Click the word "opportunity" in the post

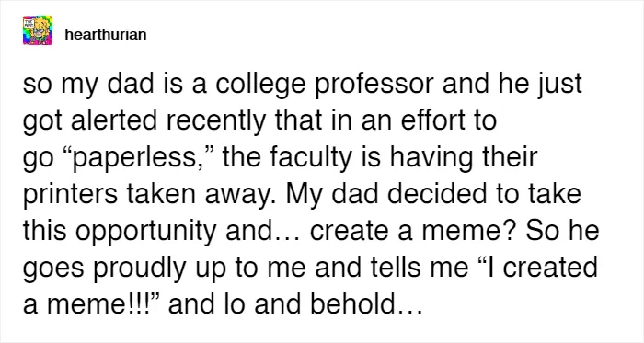[x=145, y=232]
